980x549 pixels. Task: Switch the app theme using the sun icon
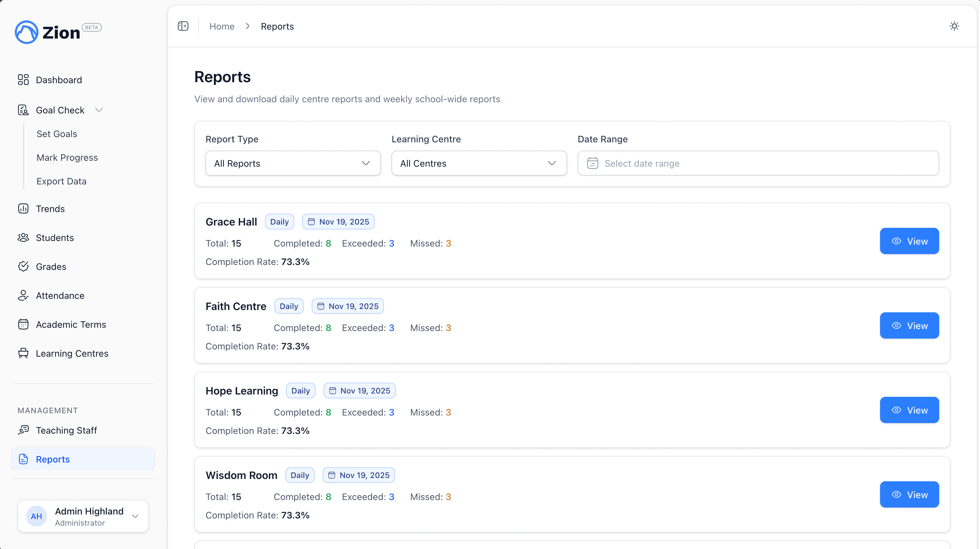[954, 26]
